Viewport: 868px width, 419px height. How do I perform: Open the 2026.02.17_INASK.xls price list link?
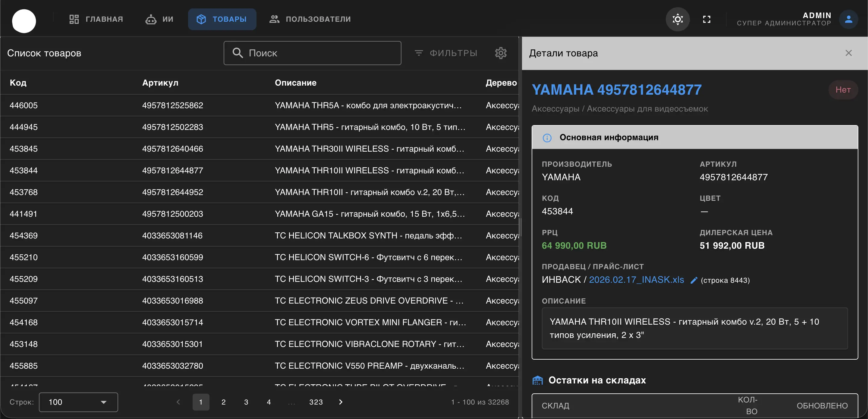(x=636, y=279)
